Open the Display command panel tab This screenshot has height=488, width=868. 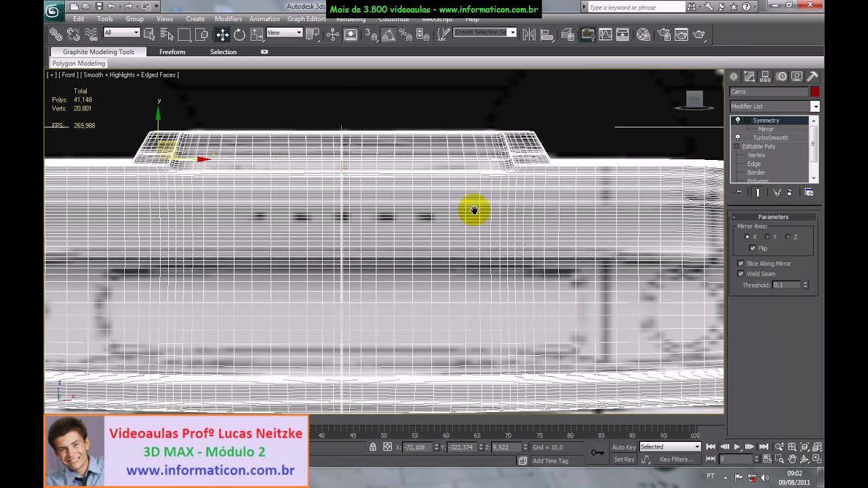pyautogui.click(x=797, y=77)
